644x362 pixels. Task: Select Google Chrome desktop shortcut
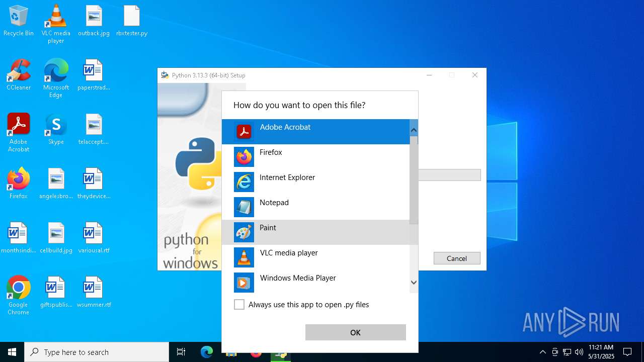point(19,296)
